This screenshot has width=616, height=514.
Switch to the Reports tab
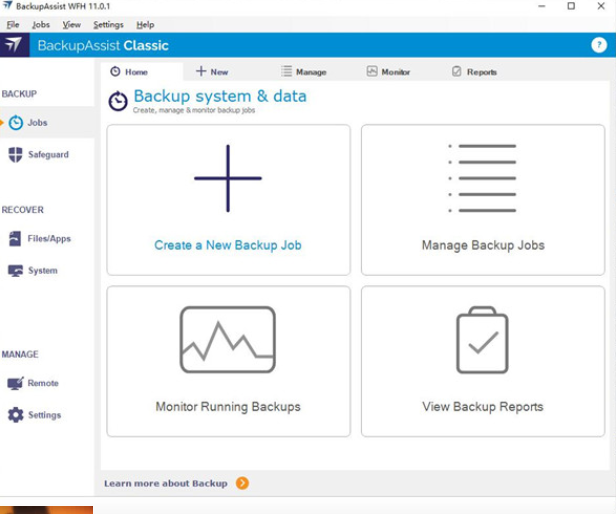click(x=474, y=72)
